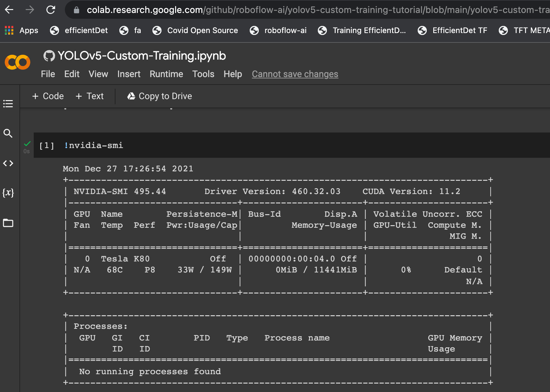Open the Find and replace search panel

[8, 133]
